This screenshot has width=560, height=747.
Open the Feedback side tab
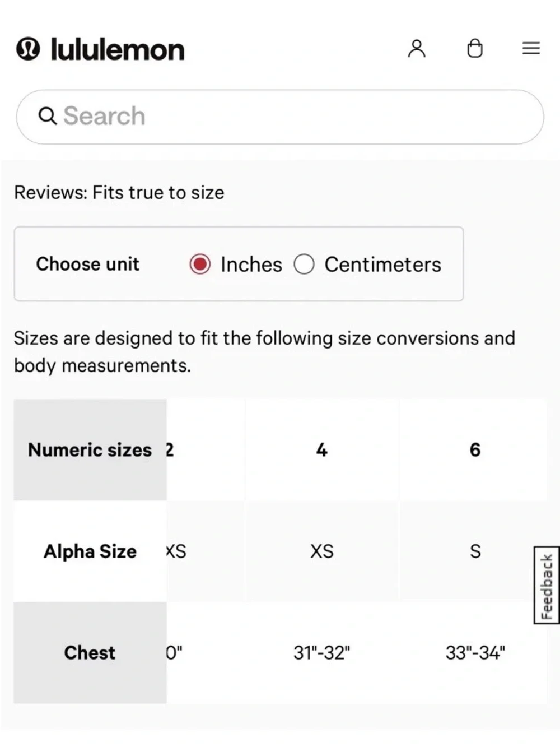[547, 585]
